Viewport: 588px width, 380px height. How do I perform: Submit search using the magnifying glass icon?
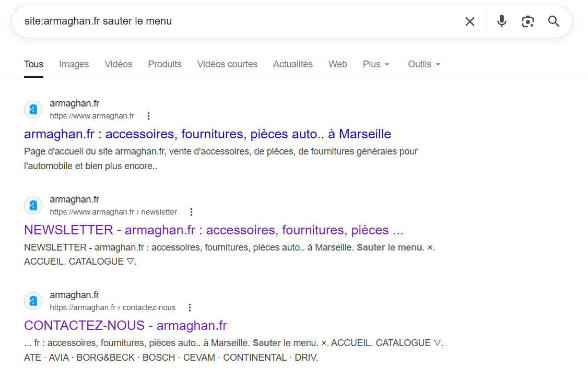coord(554,21)
